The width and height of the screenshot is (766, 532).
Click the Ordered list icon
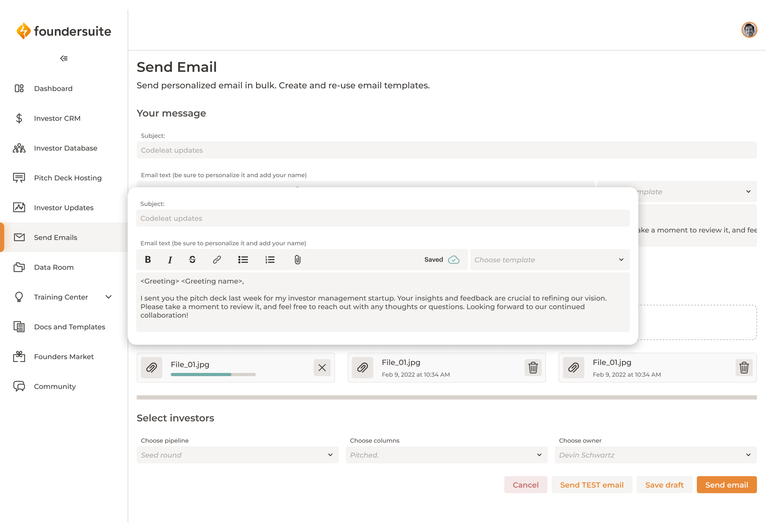pos(270,259)
